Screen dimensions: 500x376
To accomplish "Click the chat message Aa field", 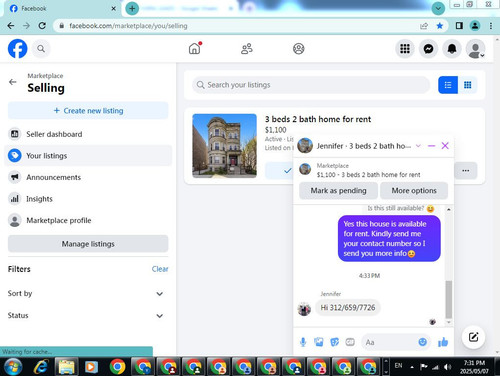I will (x=390, y=342).
